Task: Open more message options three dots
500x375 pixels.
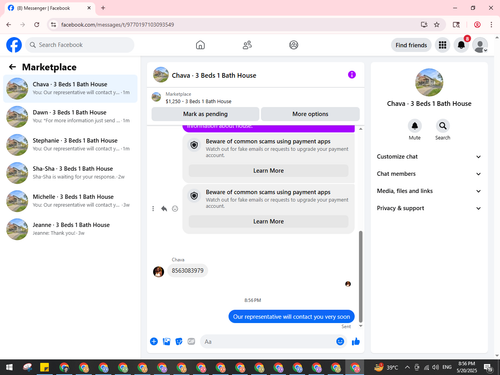Action: point(153,209)
